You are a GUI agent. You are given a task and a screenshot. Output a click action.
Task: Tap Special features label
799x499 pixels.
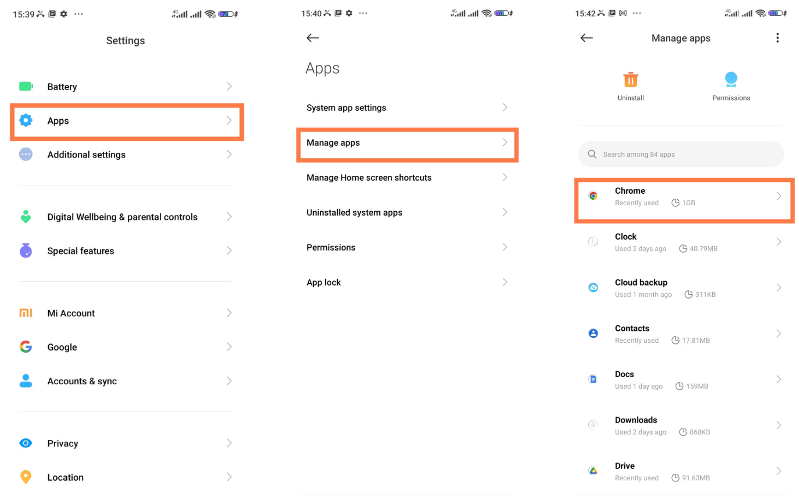click(81, 251)
